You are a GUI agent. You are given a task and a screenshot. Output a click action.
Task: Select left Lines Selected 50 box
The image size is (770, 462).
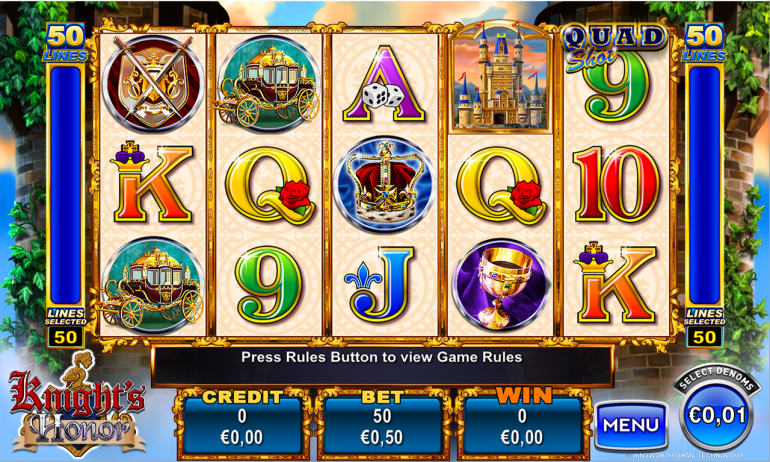(x=66, y=337)
